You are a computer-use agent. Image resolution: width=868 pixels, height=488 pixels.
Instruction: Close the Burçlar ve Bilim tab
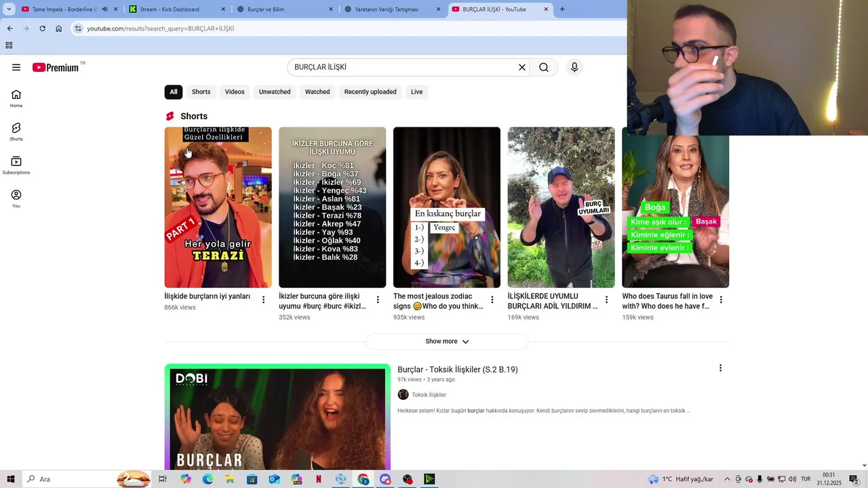pyautogui.click(x=331, y=9)
